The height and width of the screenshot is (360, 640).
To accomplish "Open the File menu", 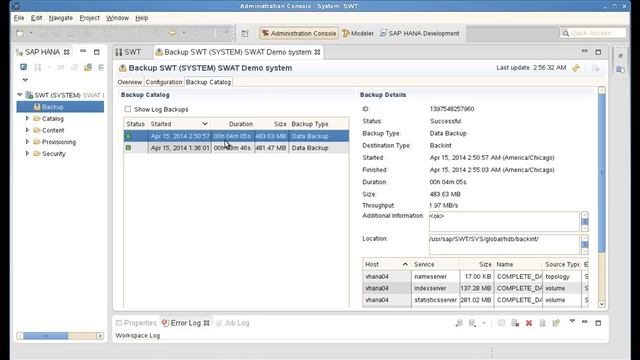I will tap(19, 18).
